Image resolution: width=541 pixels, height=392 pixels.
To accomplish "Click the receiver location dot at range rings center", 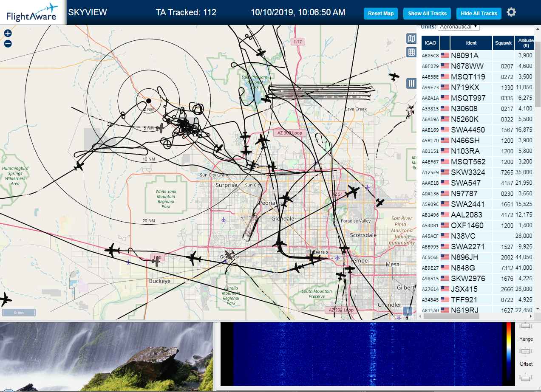I will pos(149,101).
